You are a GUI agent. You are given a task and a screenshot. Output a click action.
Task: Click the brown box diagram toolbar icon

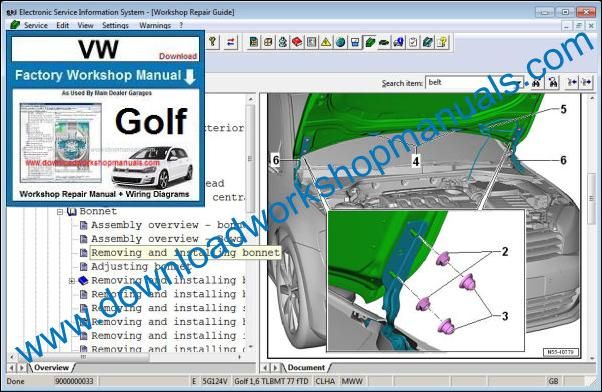pos(268,41)
